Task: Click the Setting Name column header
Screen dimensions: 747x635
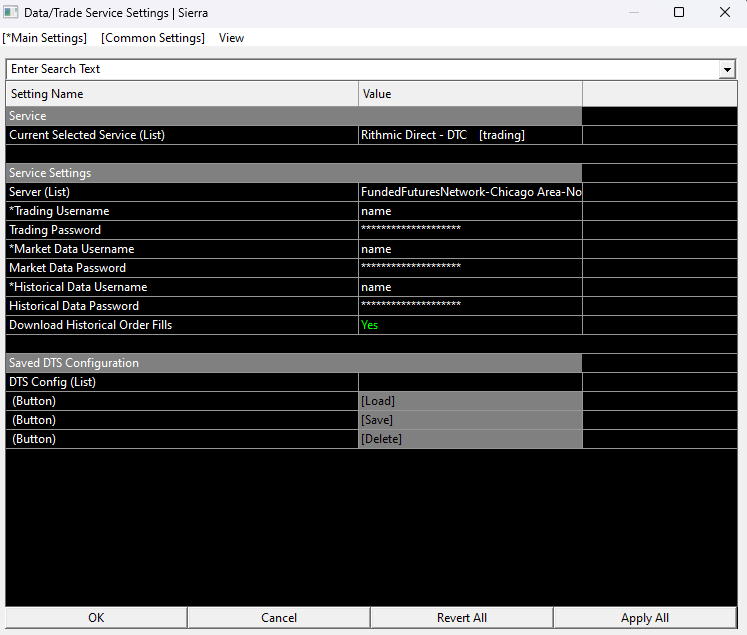Action: (182, 94)
